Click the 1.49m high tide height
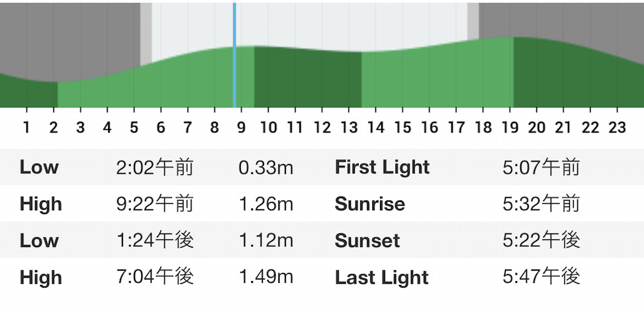Viewport: 644px width, 310px height. [266, 277]
